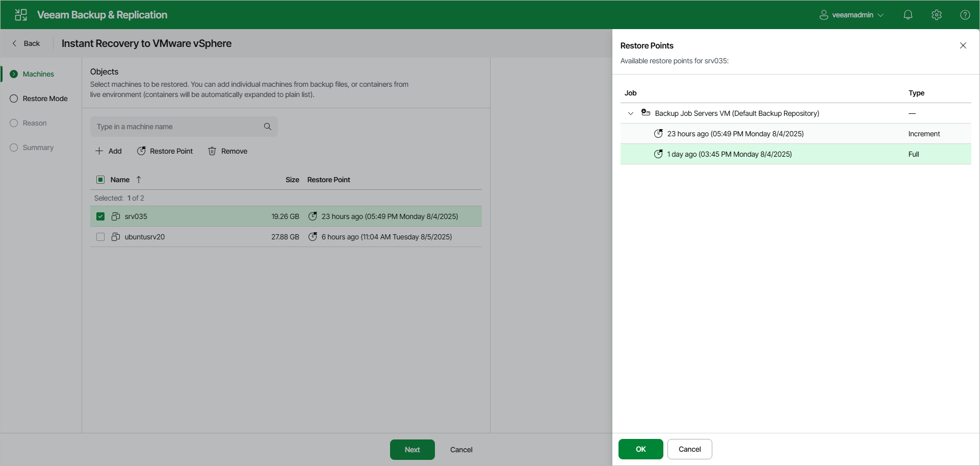Image resolution: width=980 pixels, height=466 pixels.
Task: Open the notifications bell
Action: (908, 15)
